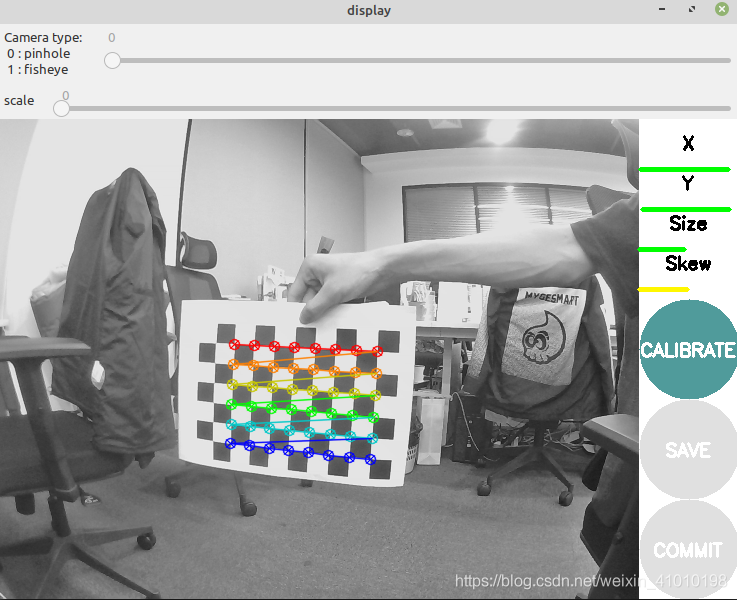Click the '0 : pinhole' text
The width and height of the screenshot is (737, 600).
tap(39, 54)
